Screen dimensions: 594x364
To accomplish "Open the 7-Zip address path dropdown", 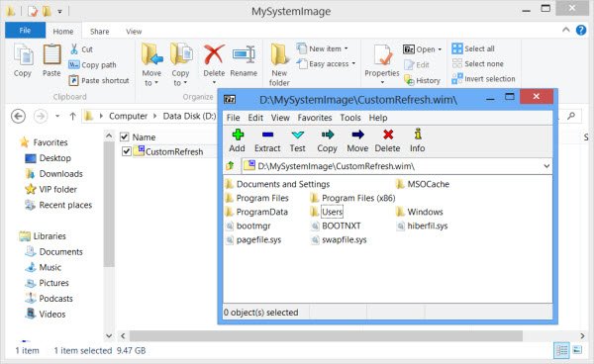I will point(546,166).
